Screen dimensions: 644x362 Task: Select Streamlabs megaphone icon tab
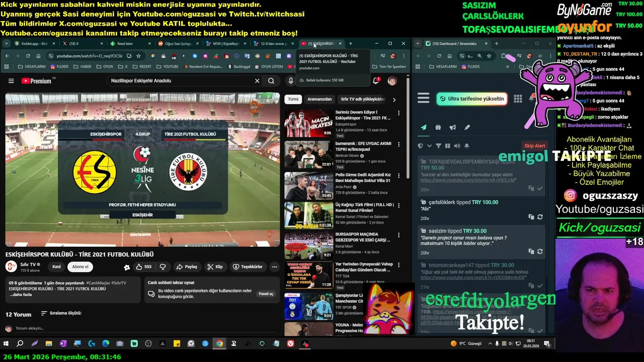(x=453, y=128)
